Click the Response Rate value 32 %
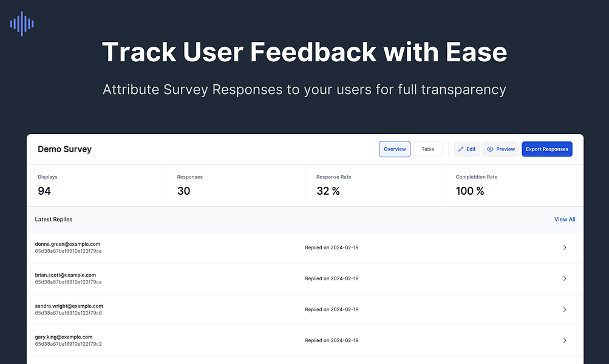 (x=328, y=191)
